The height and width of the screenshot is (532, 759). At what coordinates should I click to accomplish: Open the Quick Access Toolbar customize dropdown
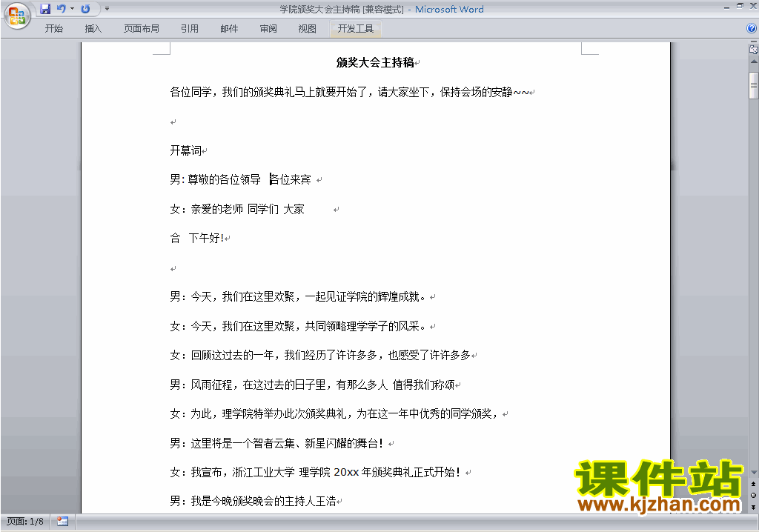coord(107,9)
